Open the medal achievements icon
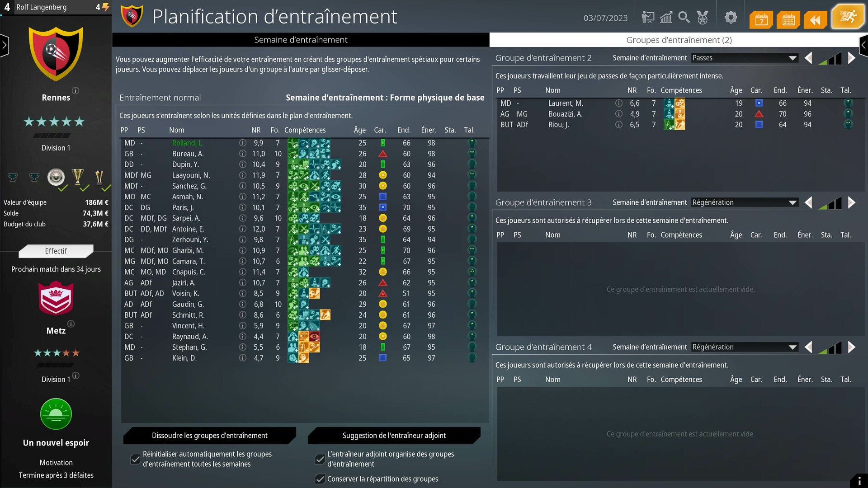The image size is (868, 488). pos(703,18)
